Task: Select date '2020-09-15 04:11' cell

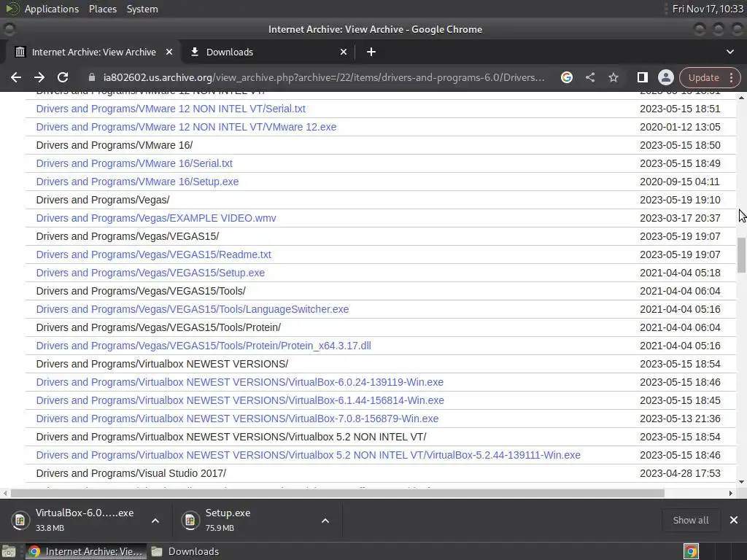Action: pos(680,182)
